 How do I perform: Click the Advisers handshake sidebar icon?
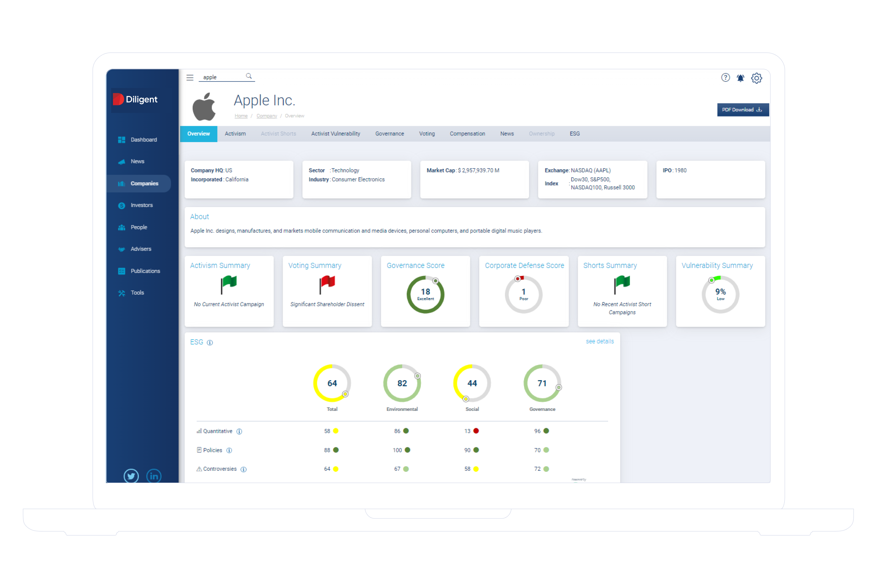pos(122,249)
